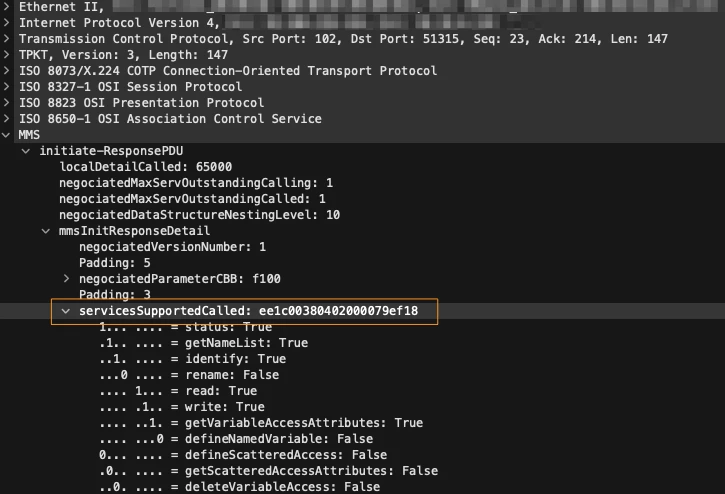Collapse the initiate-ResponsePDU node
Image resolution: width=725 pixels, height=494 pixels.
click(27, 151)
